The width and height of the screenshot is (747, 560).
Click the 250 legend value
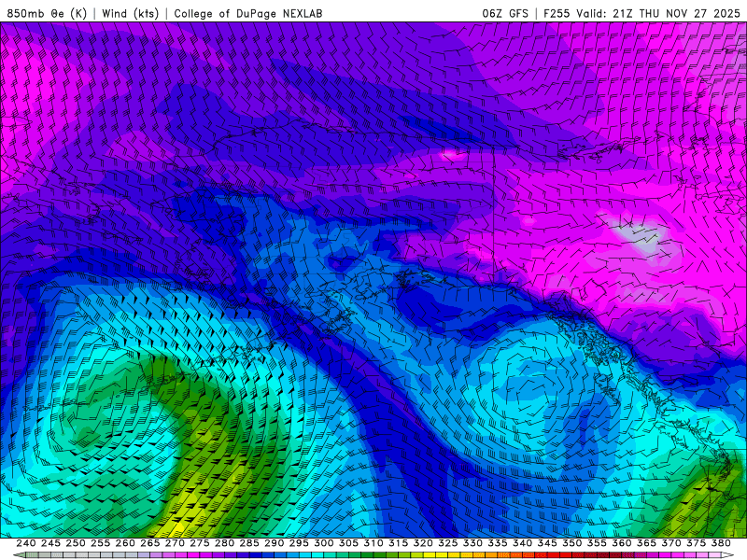(x=76, y=543)
